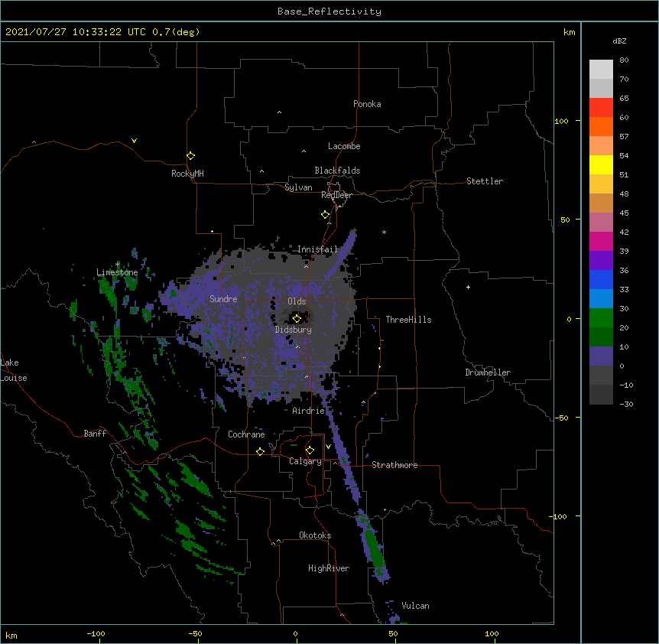This screenshot has height=644, width=659.
Task: Click the Lake Louise label
Action: point(14,370)
